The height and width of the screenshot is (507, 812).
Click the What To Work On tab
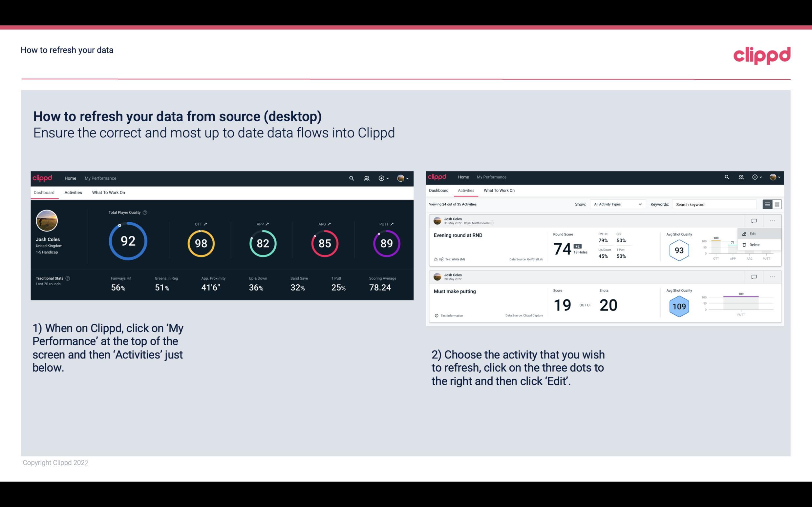(108, 192)
